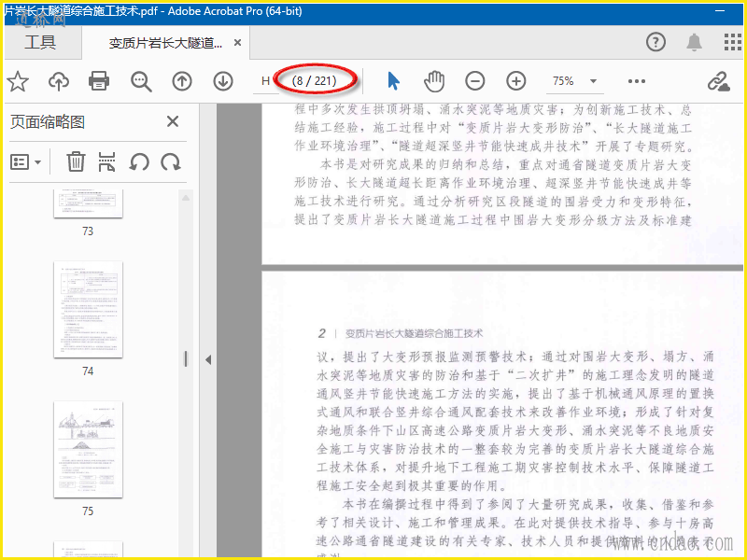Click the 页面缩略图 panel title
747x560 pixels.
pyautogui.click(x=48, y=122)
